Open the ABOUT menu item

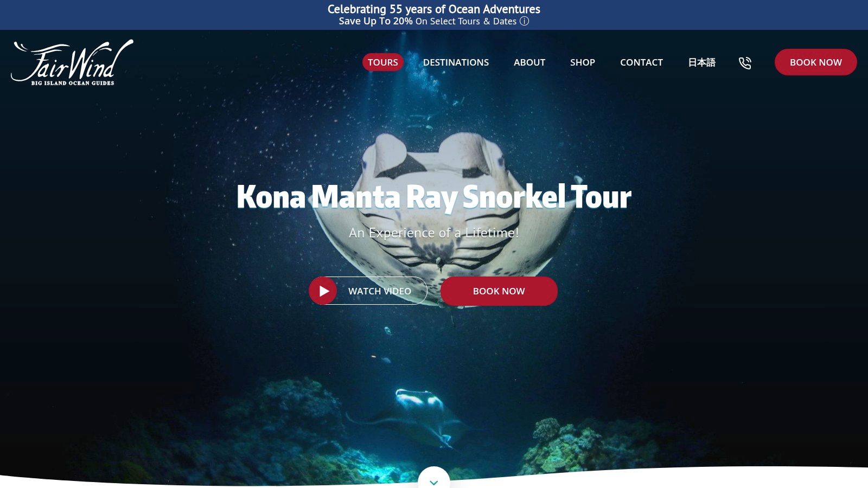coord(529,62)
